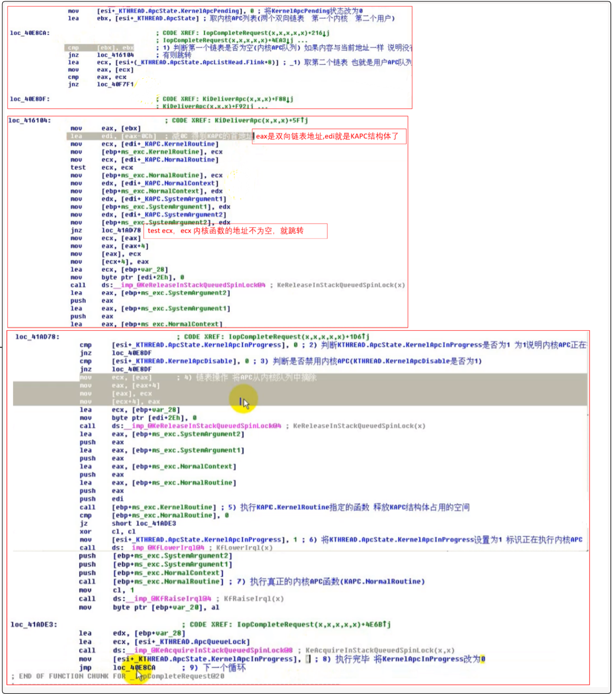Image resolution: width=616 pixels, height=694 pixels.
Task: Click red note 'test ecx, ecx 内核函数的地址不为空, 就跳转'
Action: pyautogui.click(x=236, y=231)
